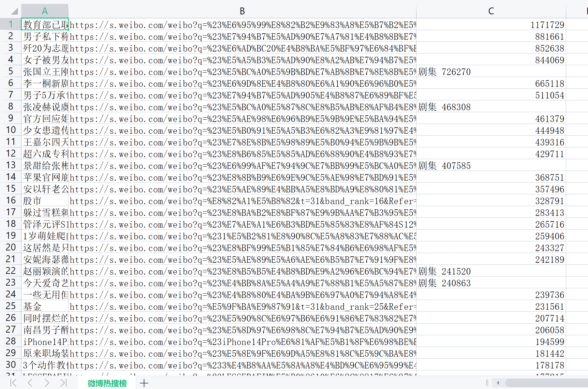Select cell containing 基金
Screen dimensions: 588x389
[x=45, y=306]
